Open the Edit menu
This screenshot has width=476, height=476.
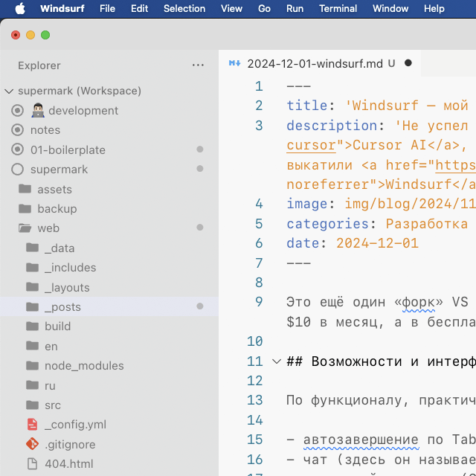139,8
